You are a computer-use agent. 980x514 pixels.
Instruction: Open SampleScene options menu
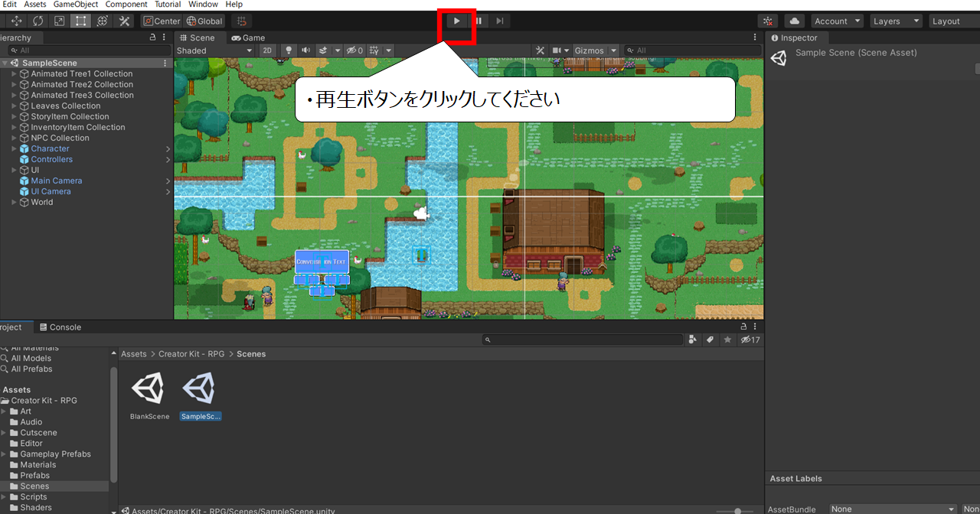point(165,63)
